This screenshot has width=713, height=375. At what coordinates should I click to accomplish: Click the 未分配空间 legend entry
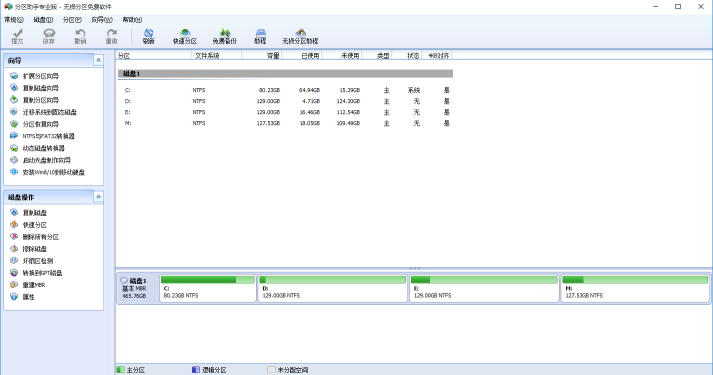click(x=288, y=370)
